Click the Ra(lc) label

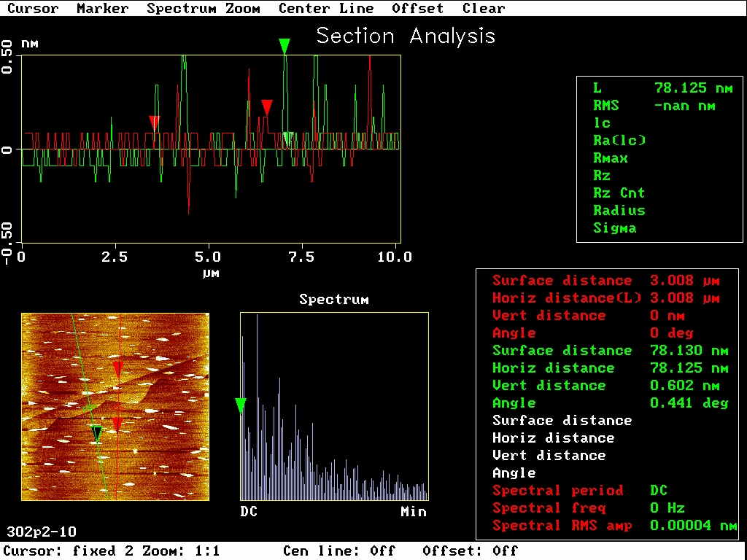click(x=619, y=141)
